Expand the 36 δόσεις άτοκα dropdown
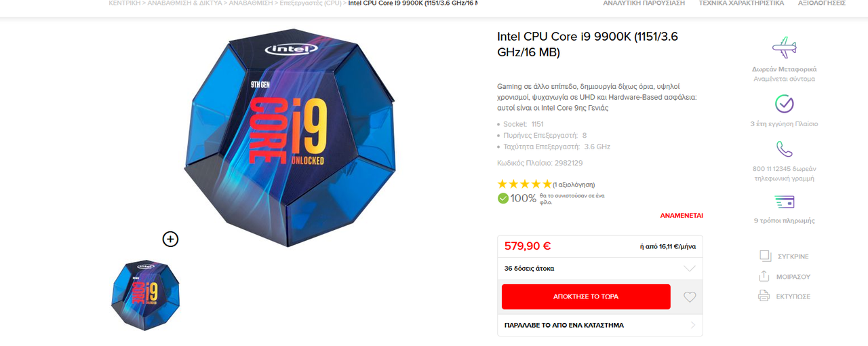This screenshot has height=346, width=868. point(600,268)
